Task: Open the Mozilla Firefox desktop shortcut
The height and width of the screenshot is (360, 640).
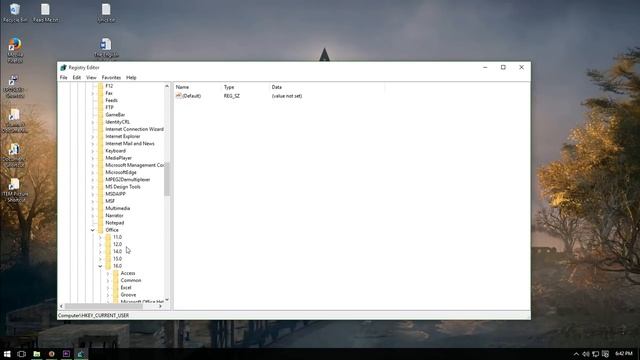Action: click(15, 50)
